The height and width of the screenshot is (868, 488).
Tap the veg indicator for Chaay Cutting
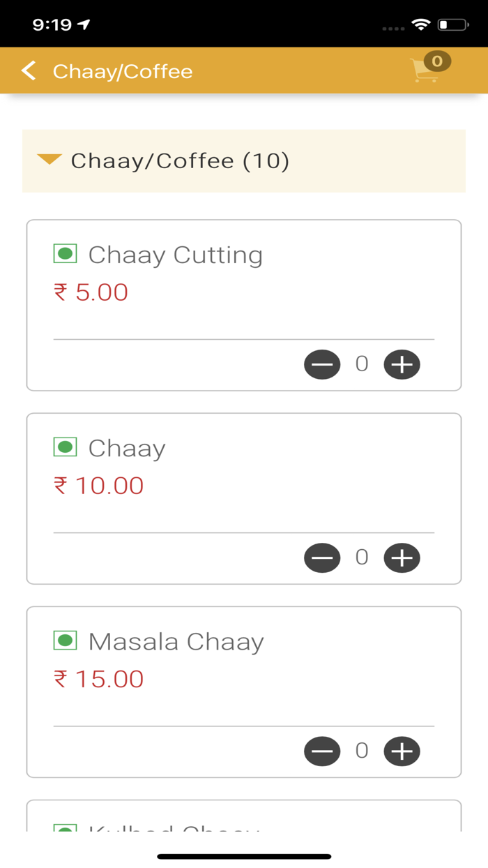66,253
